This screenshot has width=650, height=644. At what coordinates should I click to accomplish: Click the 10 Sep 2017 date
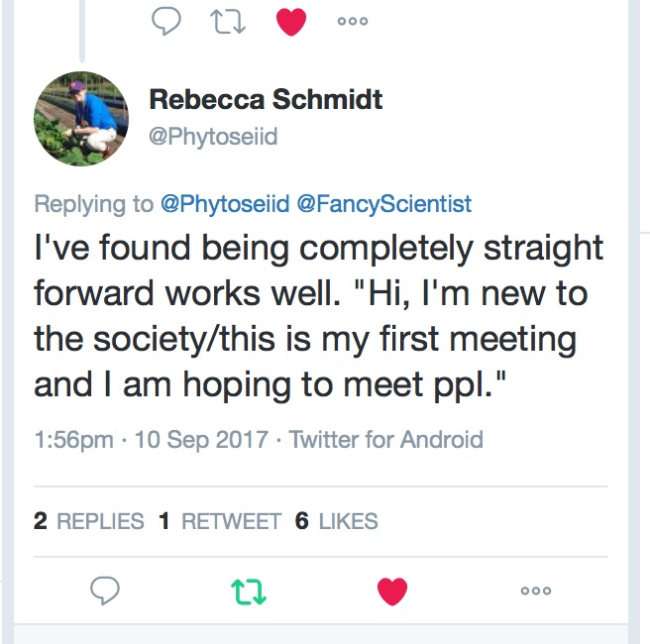pyautogui.click(x=201, y=439)
